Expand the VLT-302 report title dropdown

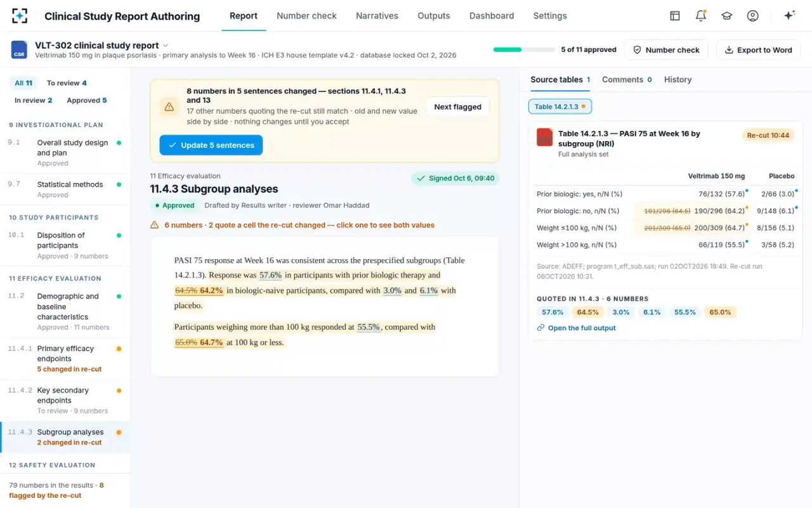tap(166, 45)
